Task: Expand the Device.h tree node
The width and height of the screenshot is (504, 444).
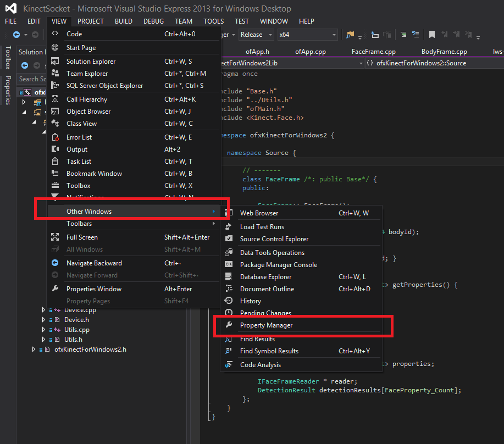Action: tap(43, 320)
